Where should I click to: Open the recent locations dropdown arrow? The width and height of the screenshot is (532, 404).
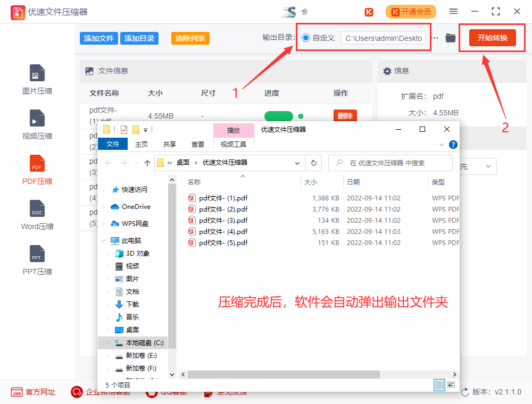tap(136, 163)
